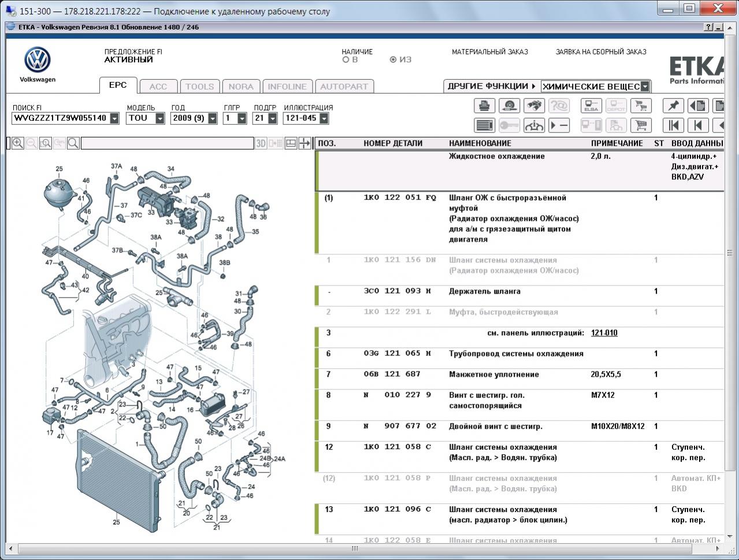Screen dimensions: 739x560
Task: Switch to the INFOLINE tab
Action: pyautogui.click(x=287, y=87)
